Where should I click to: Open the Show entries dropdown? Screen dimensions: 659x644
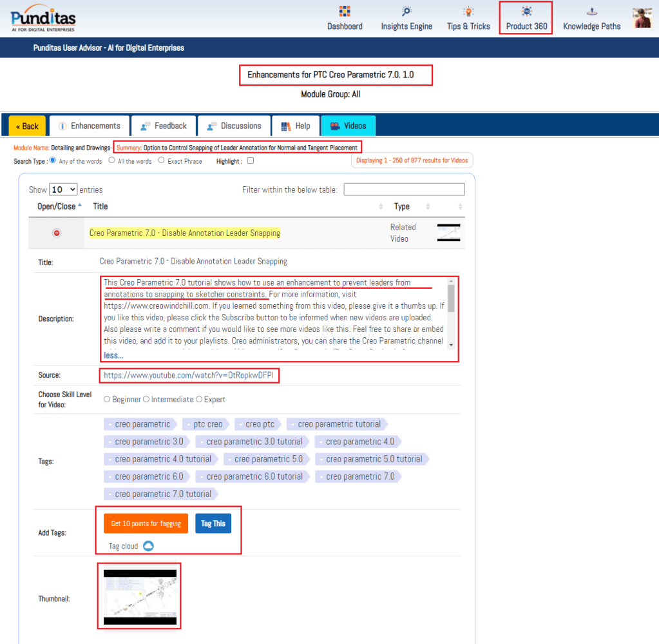pos(63,190)
